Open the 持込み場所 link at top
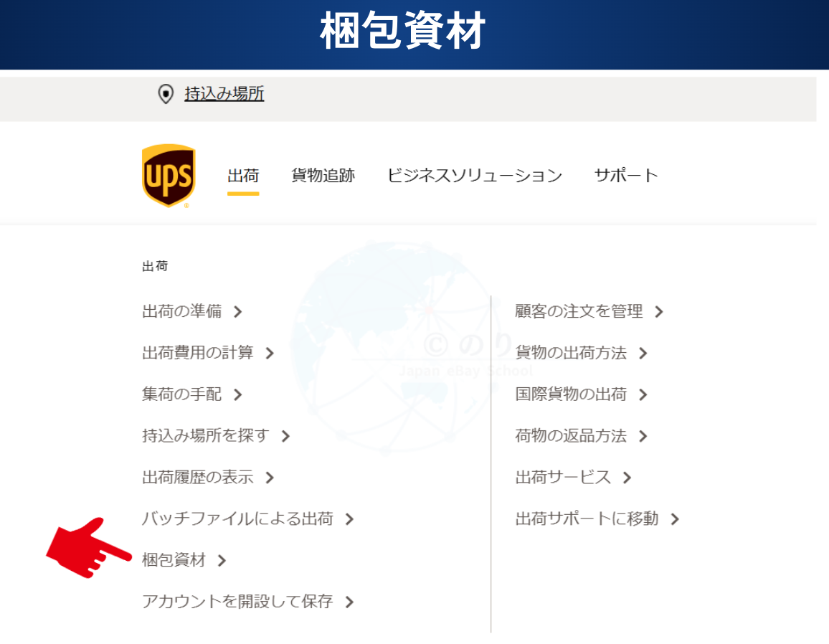 point(224,93)
